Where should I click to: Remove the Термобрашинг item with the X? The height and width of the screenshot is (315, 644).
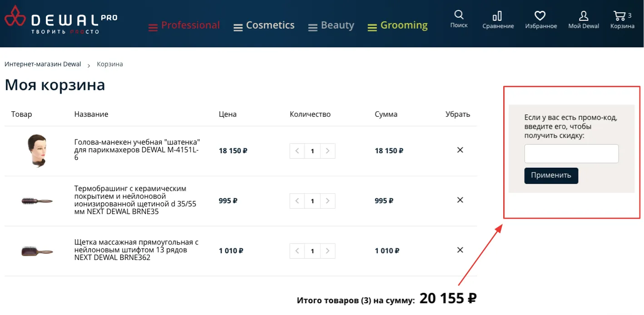point(460,200)
